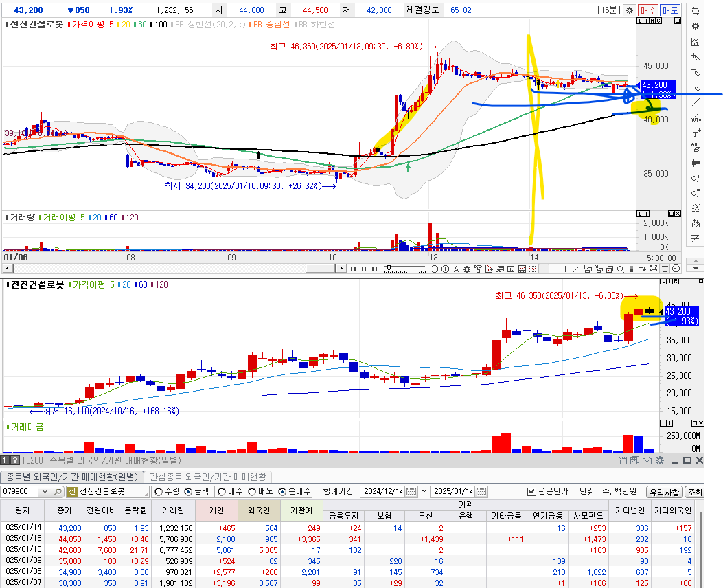Open the stock code 079900 dropdown
This screenshot has height=588, width=723.
(45, 492)
